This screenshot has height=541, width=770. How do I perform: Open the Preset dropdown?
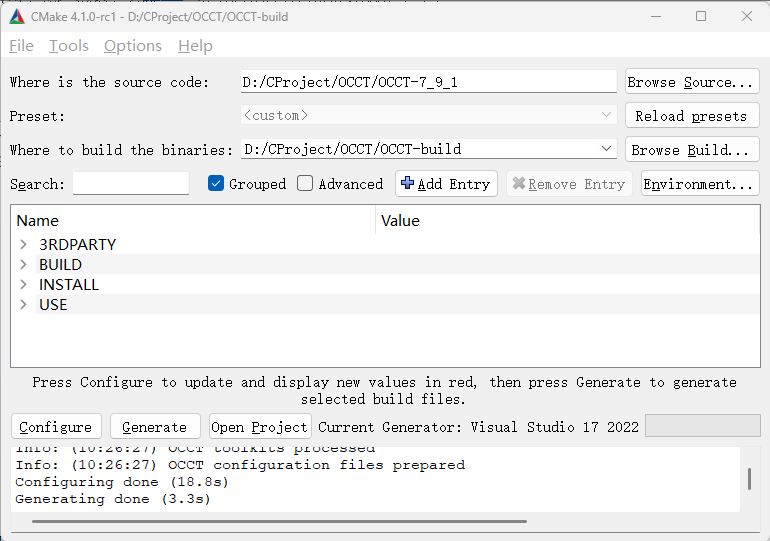pos(428,115)
